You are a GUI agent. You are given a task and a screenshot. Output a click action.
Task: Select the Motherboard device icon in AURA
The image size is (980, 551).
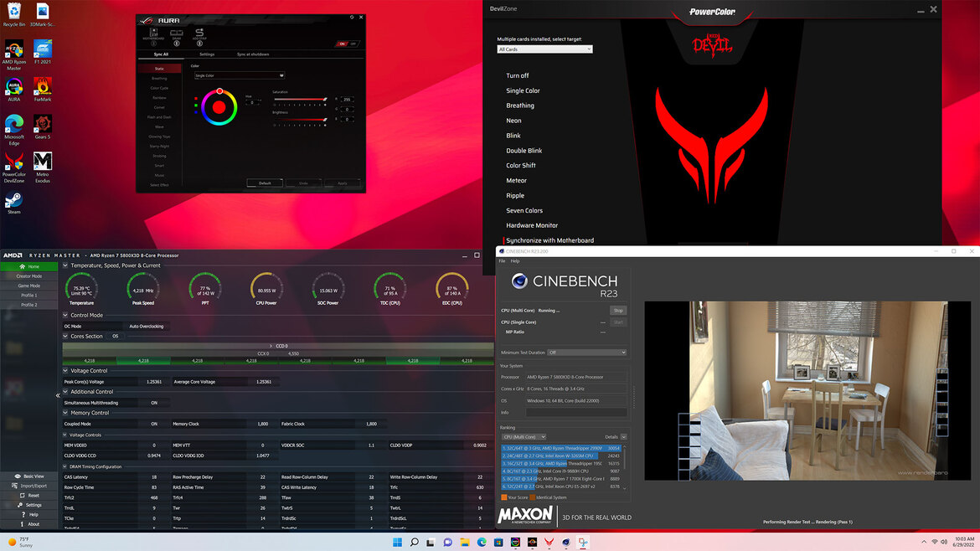click(x=154, y=36)
